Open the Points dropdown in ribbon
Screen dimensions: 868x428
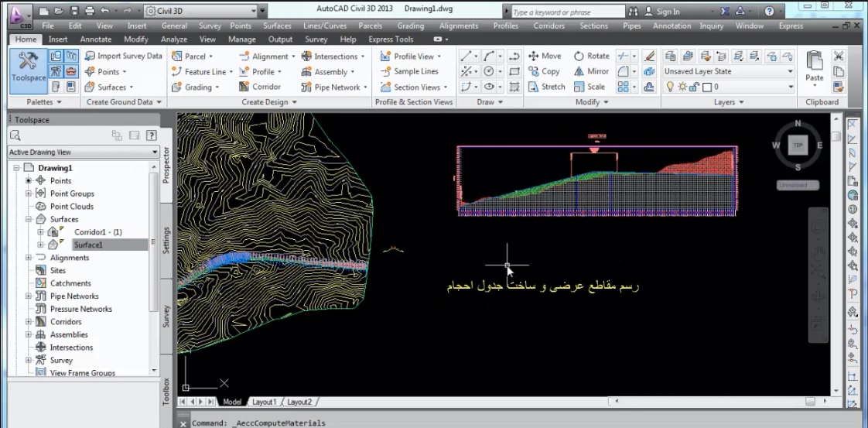pos(105,71)
